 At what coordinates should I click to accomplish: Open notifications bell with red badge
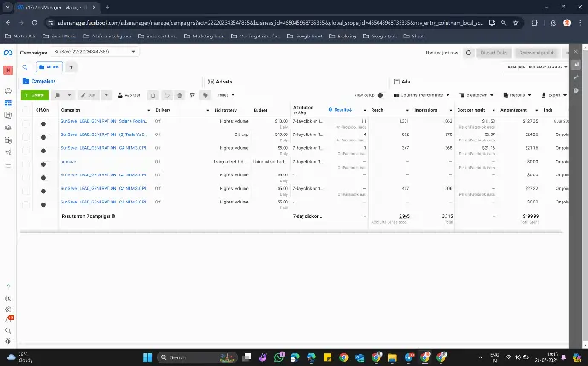9,319
